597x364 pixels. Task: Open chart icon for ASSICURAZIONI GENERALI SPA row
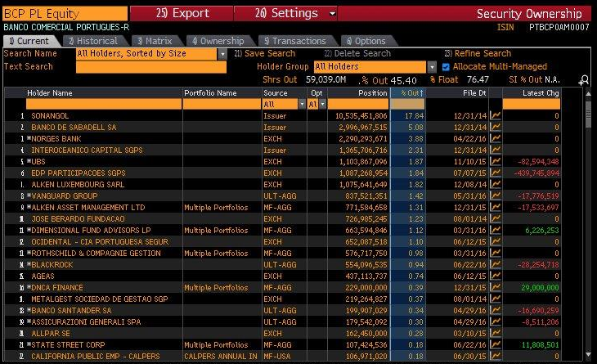click(x=496, y=321)
